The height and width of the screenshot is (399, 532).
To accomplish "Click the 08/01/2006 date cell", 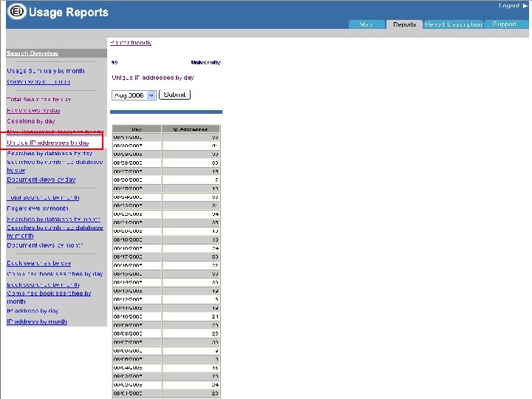I will click(137, 394).
